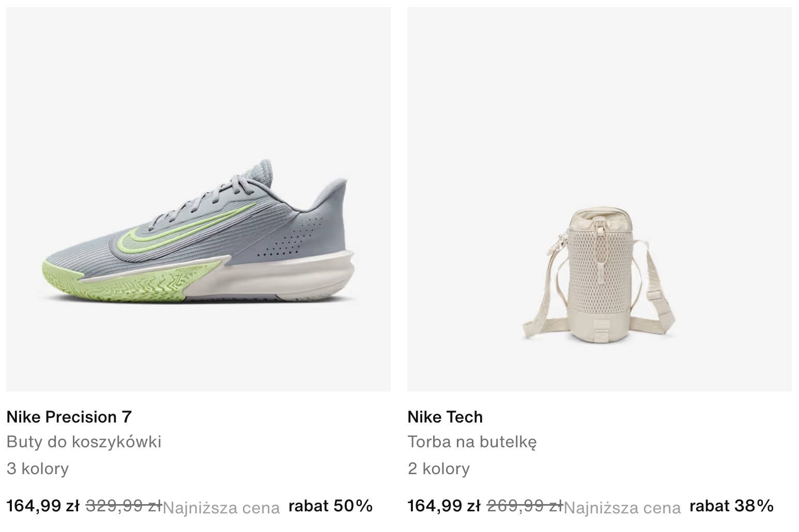The height and width of the screenshot is (532, 799).
Task: Click the rabat 38% discount label
Action: pos(732,506)
